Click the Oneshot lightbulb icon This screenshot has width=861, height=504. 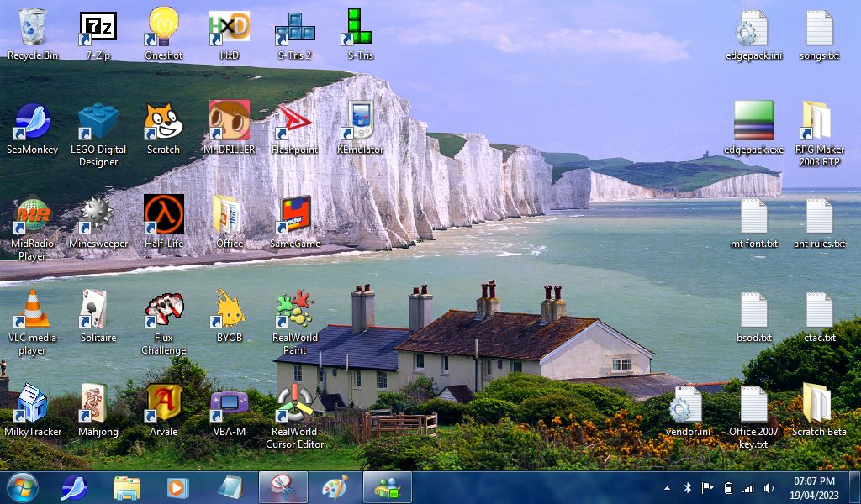(163, 27)
